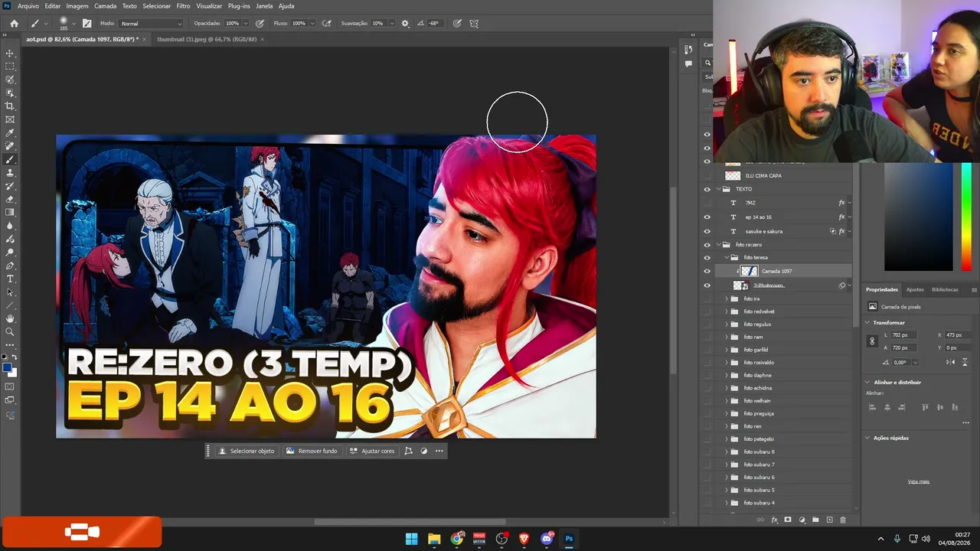Open the 'Veja mais' link

919,481
